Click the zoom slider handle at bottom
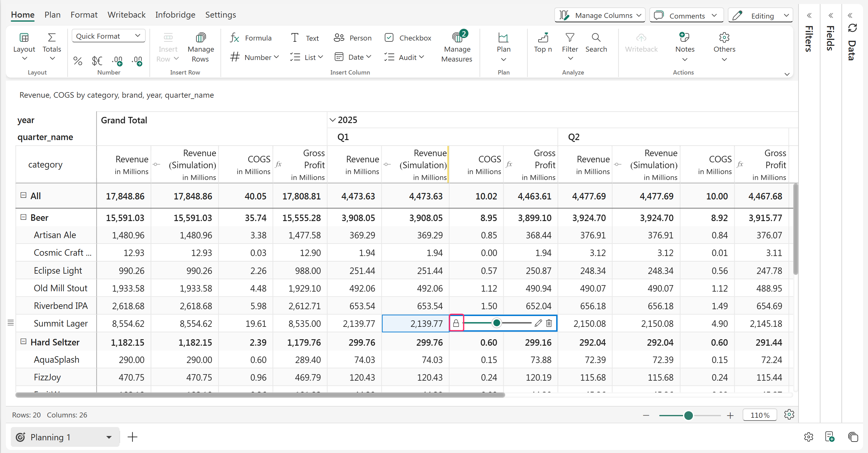 688,415
